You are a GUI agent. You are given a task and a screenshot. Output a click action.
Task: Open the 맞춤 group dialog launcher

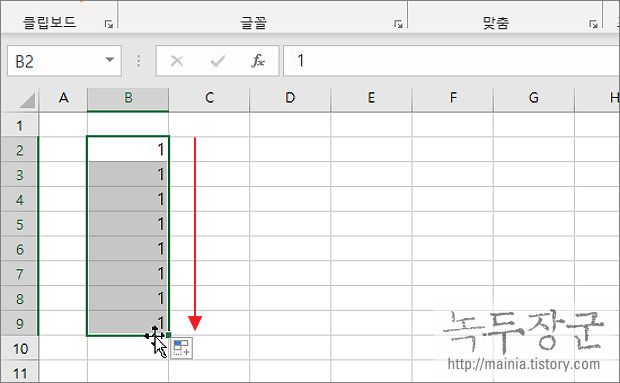tap(593, 24)
